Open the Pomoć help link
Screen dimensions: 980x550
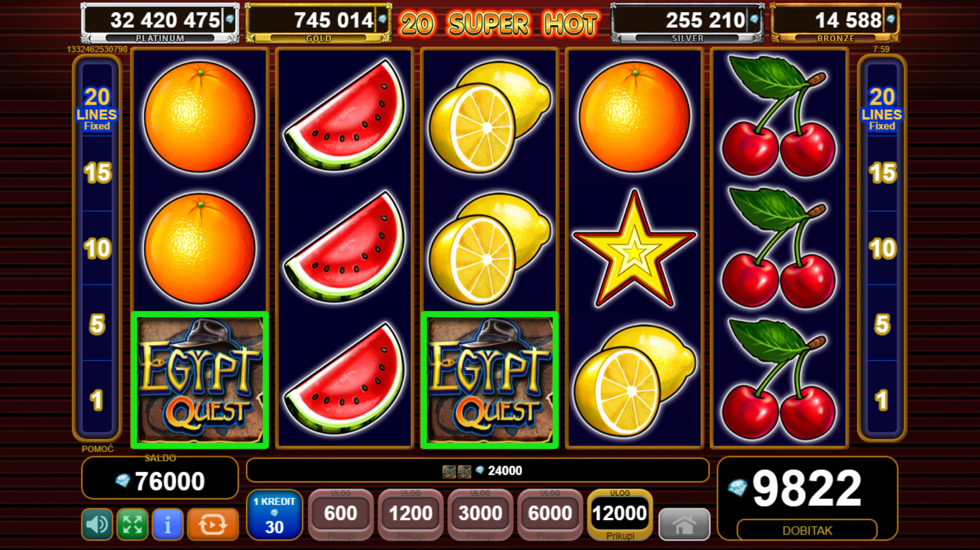97,449
